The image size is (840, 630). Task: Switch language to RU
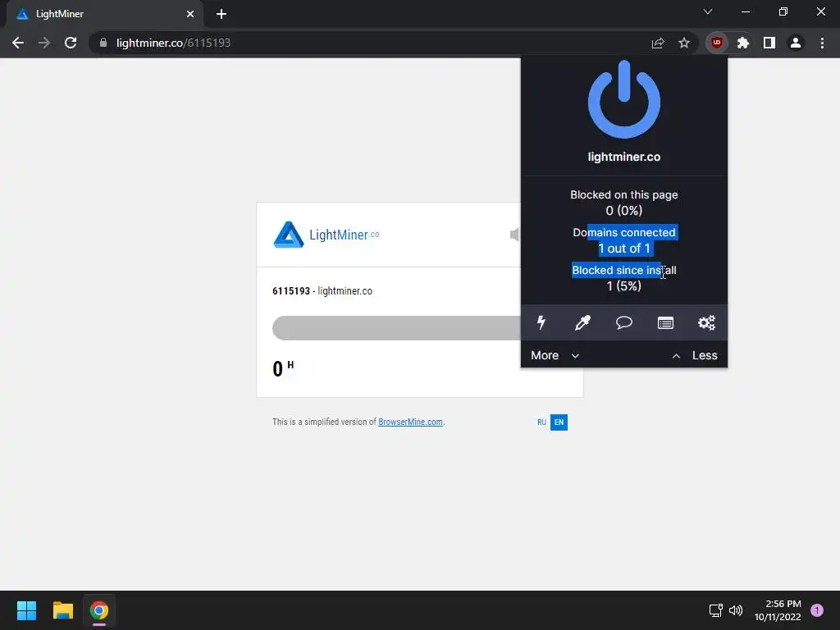tap(541, 422)
